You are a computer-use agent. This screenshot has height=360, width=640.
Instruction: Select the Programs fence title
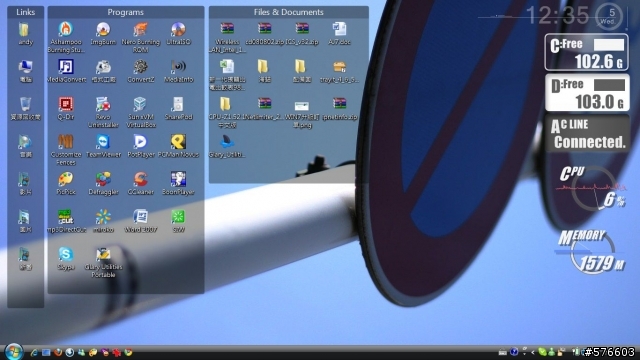click(x=126, y=12)
